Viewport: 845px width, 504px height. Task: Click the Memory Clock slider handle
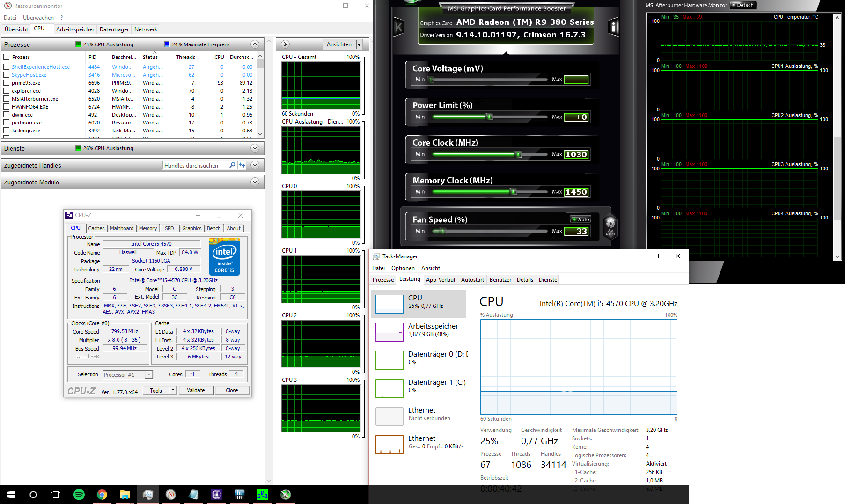point(514,191)
